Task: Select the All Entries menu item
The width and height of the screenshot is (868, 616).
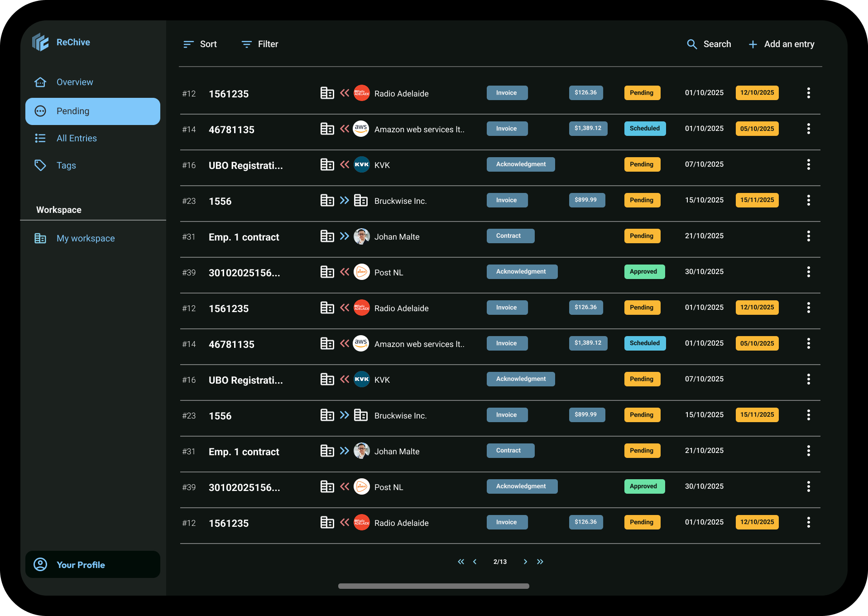Action: point(77,138)
